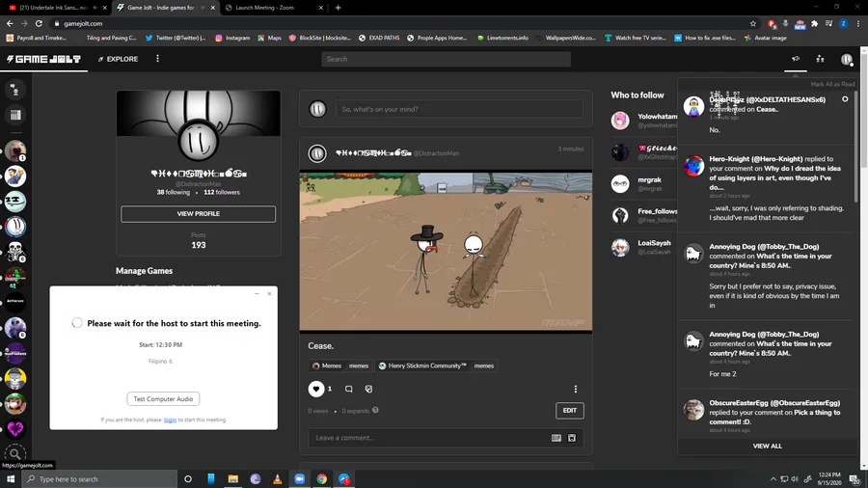Open the Twitter bookmark
The width and height of the screenshot is (868, 488).
tap(176, 39)
